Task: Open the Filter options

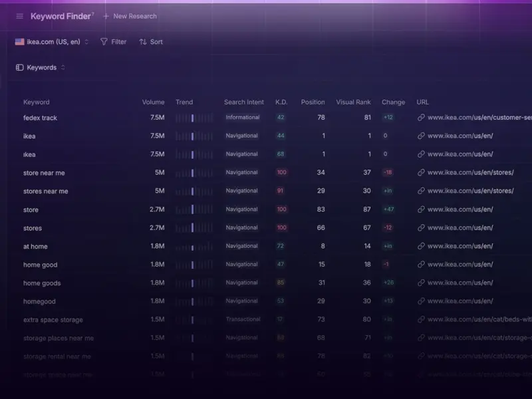Action: coord(113,42)
